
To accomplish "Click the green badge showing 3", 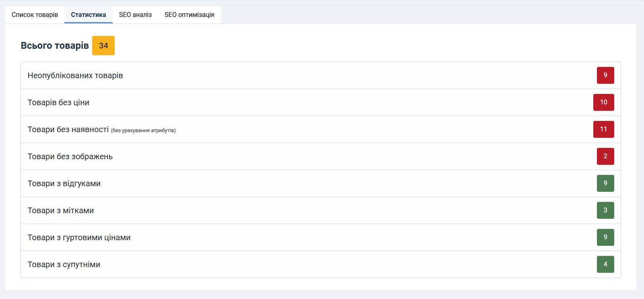I will point(605,210).
